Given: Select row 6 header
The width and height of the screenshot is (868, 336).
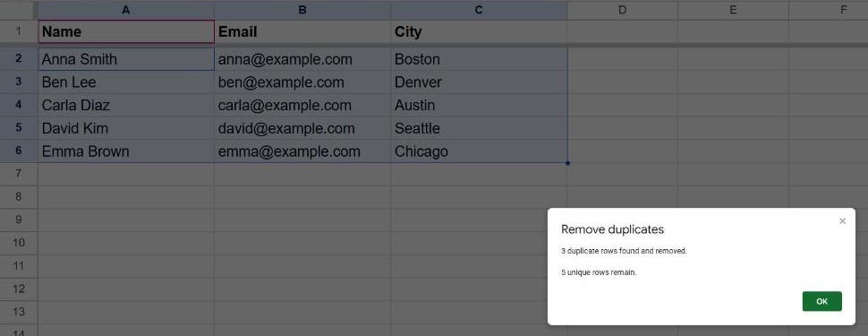Looking at the screenshot, I should (x=19, y=151).
